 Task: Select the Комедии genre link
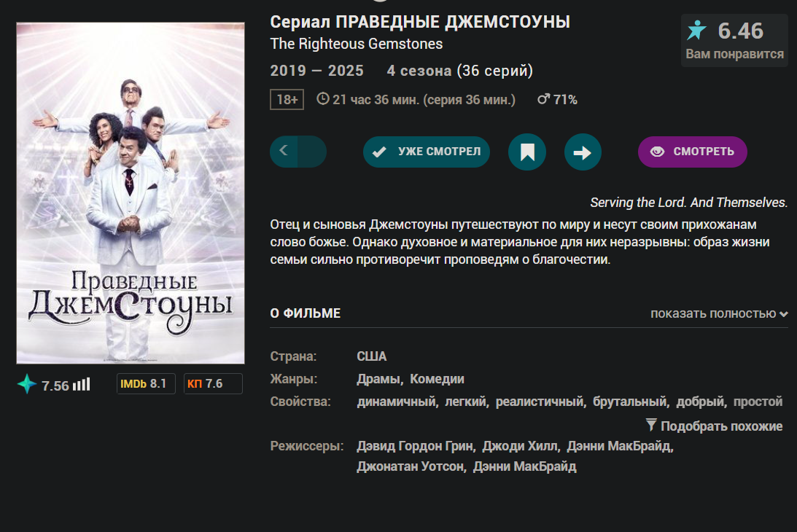(x=437, y=379)
